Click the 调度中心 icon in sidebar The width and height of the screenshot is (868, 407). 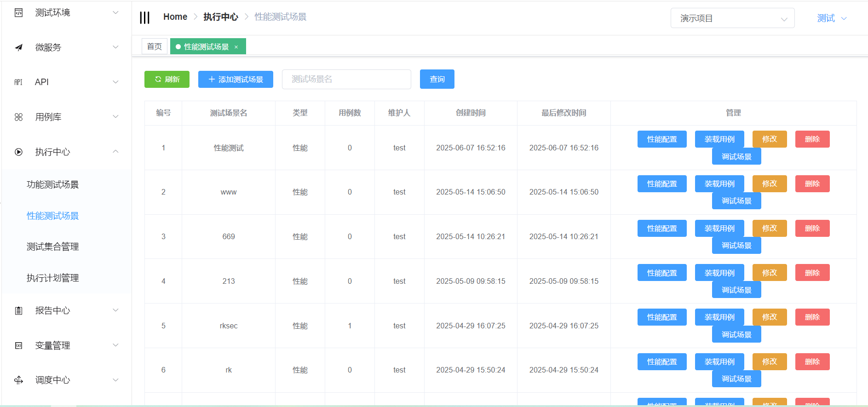tap(18, 380)
